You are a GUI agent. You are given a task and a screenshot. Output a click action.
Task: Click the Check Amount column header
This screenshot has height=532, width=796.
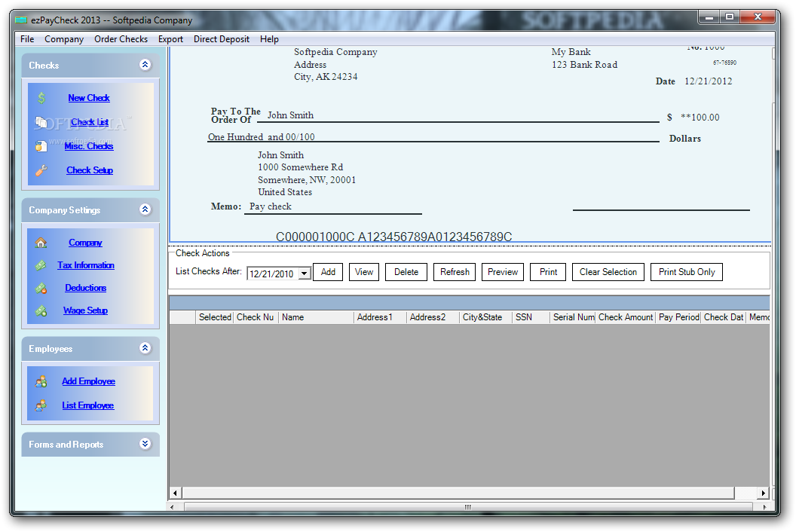click(626, 317)
